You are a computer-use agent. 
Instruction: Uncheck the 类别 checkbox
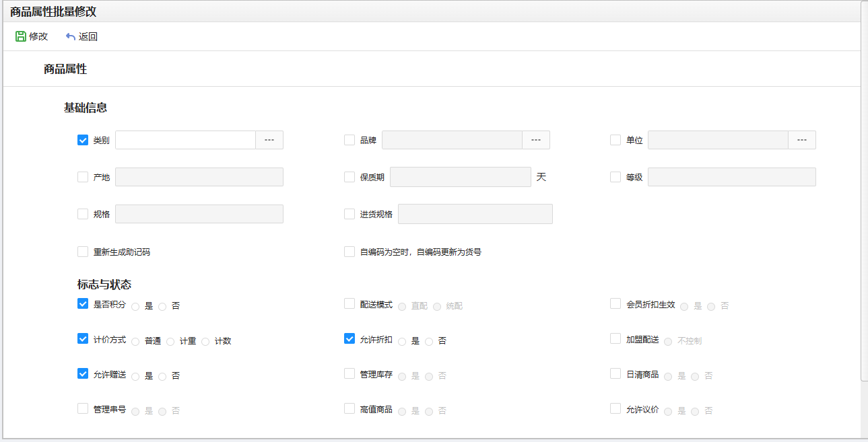coord(83,140)
